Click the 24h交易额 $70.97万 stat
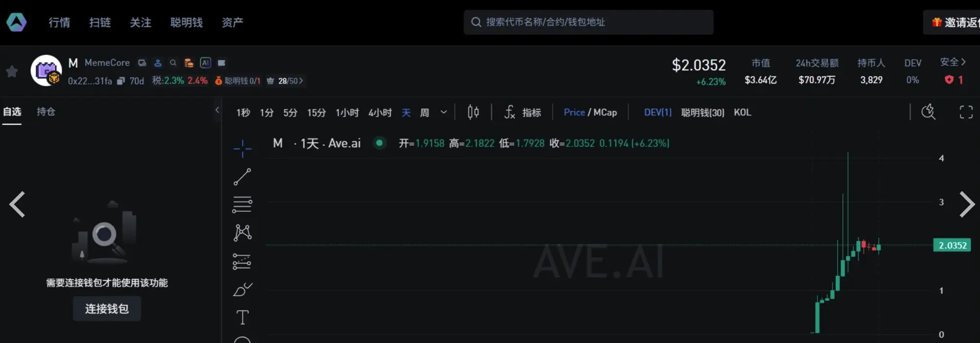Viewport: 980px width, 343px height. (x=817, y=71)
